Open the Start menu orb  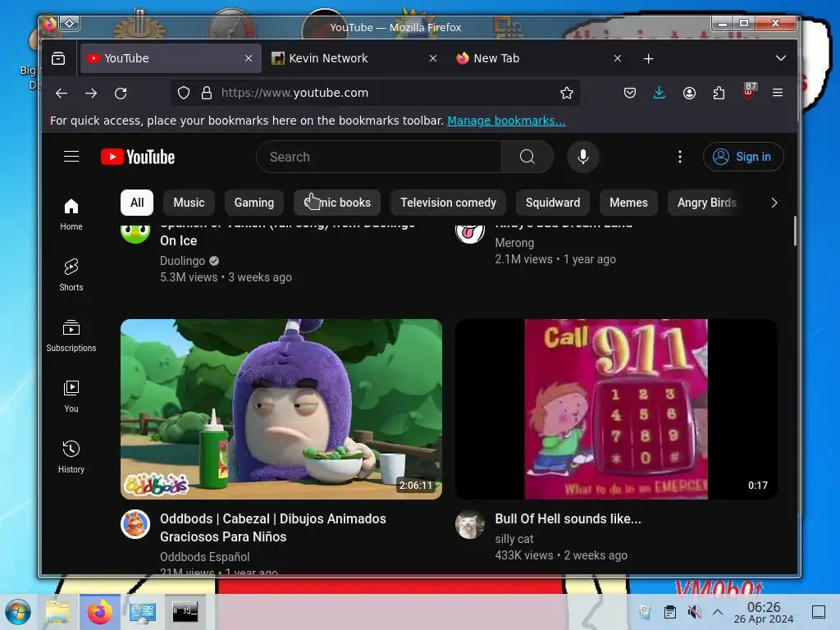click(x=19, y=612)
